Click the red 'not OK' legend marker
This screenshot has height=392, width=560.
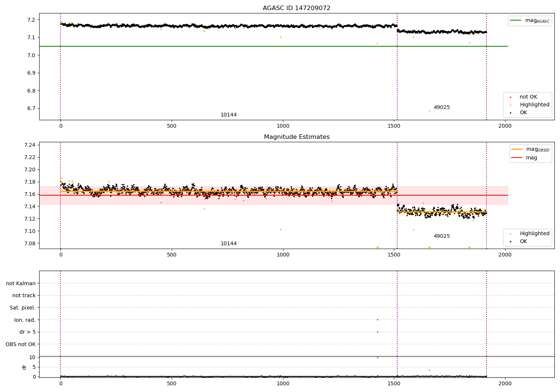click(x=510, y=97)
